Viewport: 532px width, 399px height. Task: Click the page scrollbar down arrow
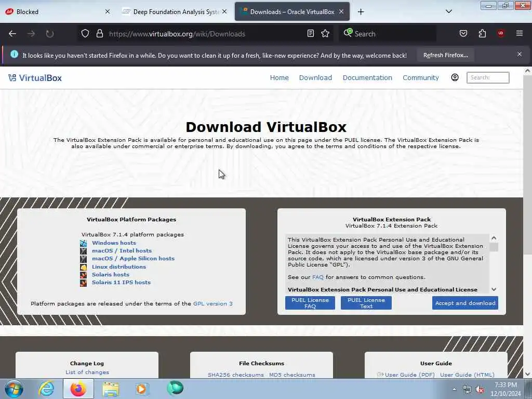pos(527,374)
